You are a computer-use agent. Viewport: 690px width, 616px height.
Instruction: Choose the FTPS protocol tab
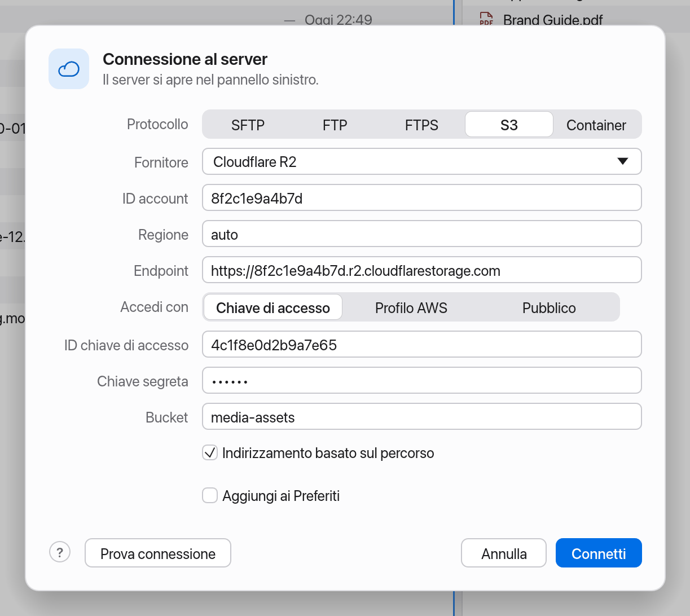(421, 125)
